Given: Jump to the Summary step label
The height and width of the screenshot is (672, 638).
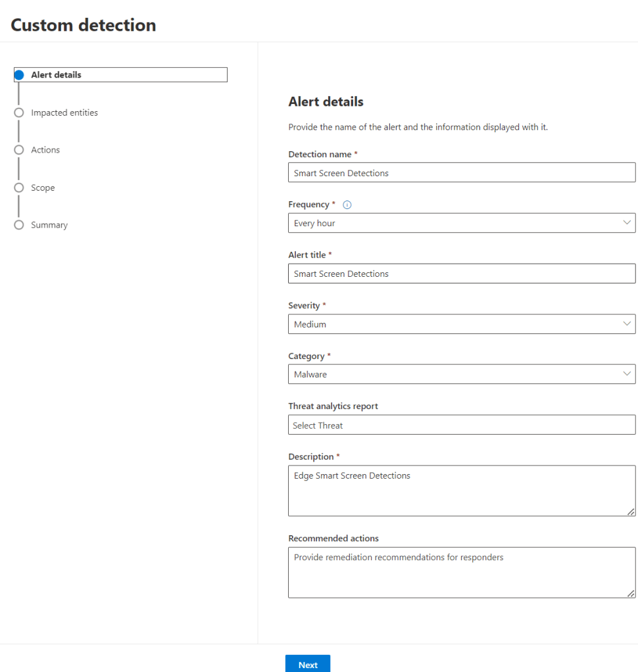Looking at the screenshot, I should pos(49,225).
